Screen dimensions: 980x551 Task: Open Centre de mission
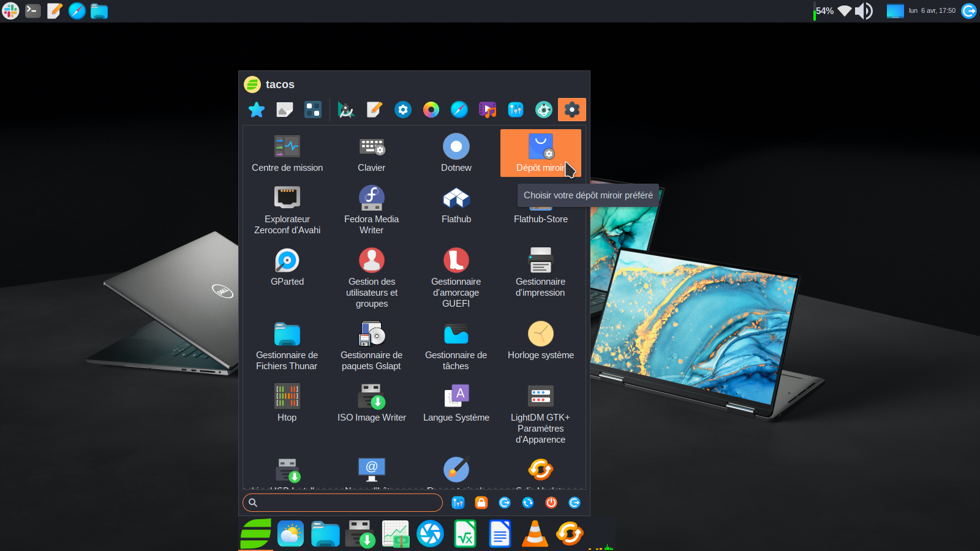point(287,154)
